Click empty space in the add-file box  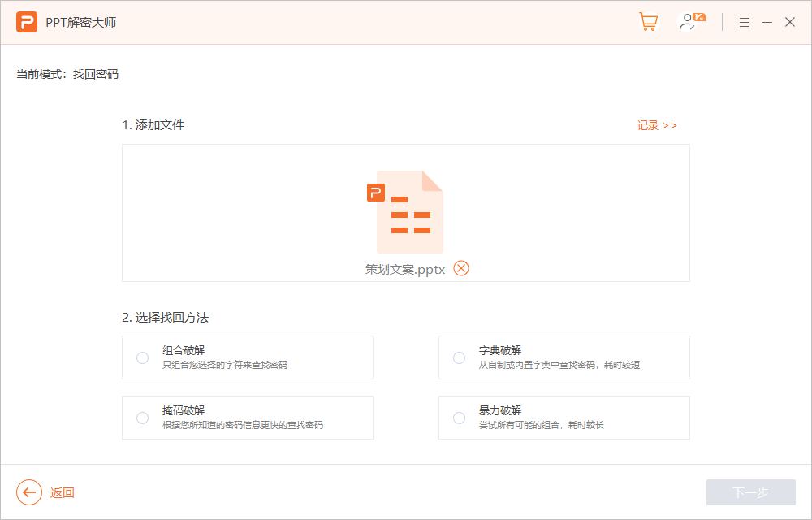pyautogui.click(x=227, y=213)
